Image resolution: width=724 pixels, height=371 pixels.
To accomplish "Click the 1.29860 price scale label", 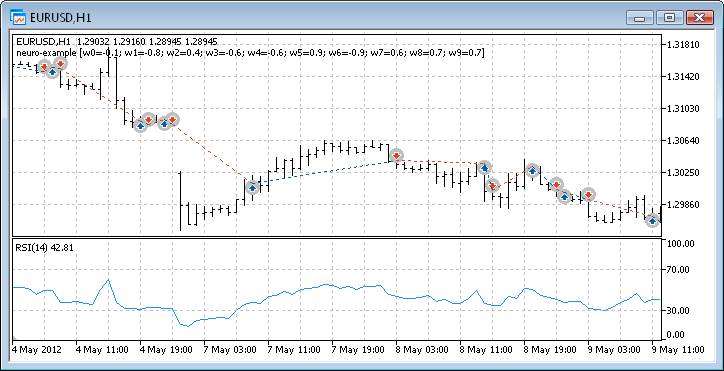I will (683, 204).
